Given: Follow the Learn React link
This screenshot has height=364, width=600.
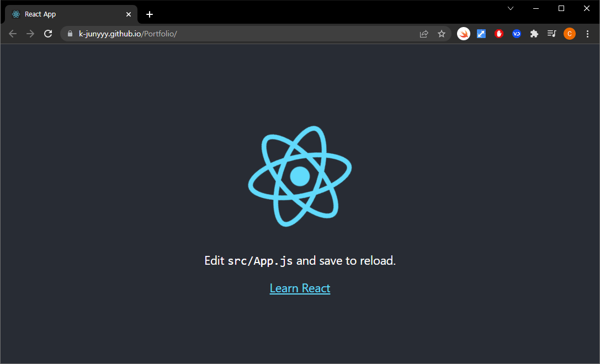Looking at the screenshot, I should click(300, 288).
